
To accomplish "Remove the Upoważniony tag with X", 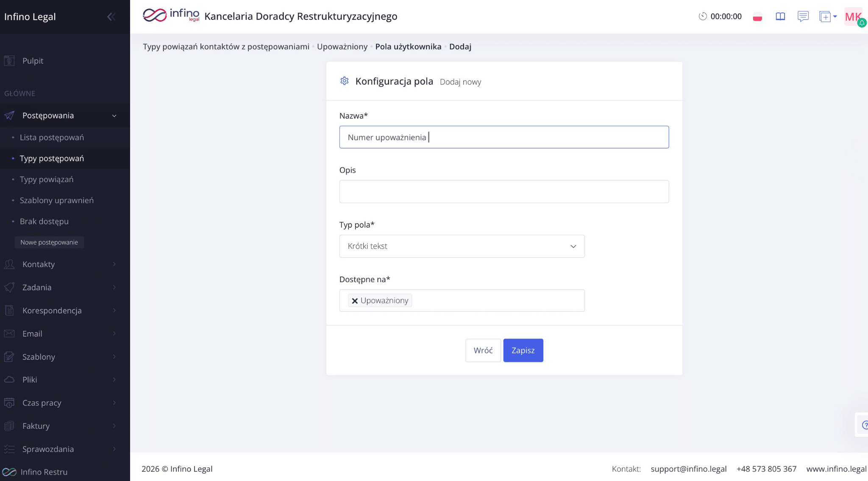I will (x=355, y=301).
